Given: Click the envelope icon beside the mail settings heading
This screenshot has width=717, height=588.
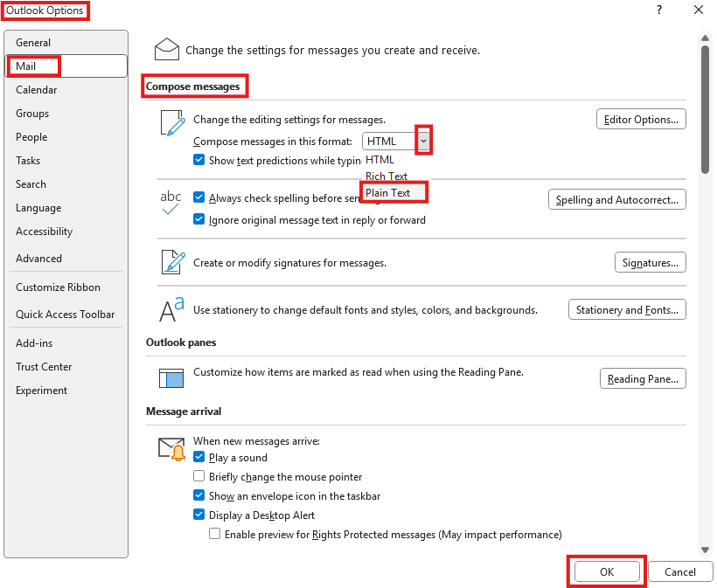Looking at the screenshot, I should point(167,49).
